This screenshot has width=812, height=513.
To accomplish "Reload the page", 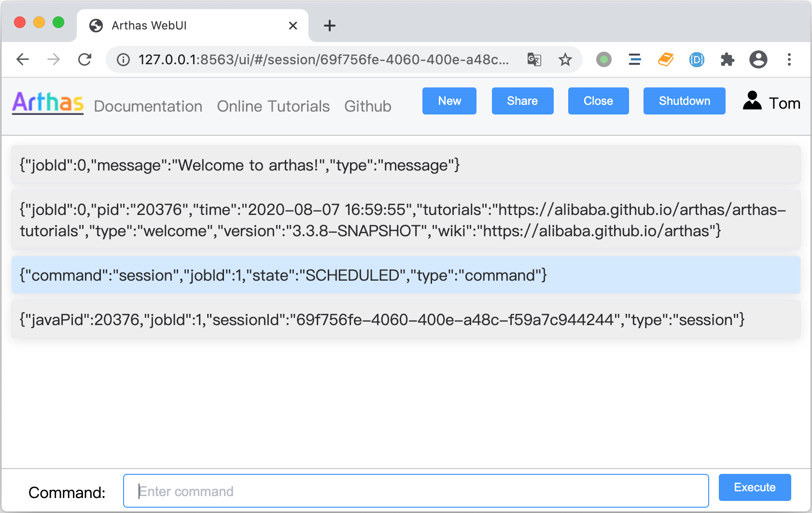I will (x=85, y=59).
